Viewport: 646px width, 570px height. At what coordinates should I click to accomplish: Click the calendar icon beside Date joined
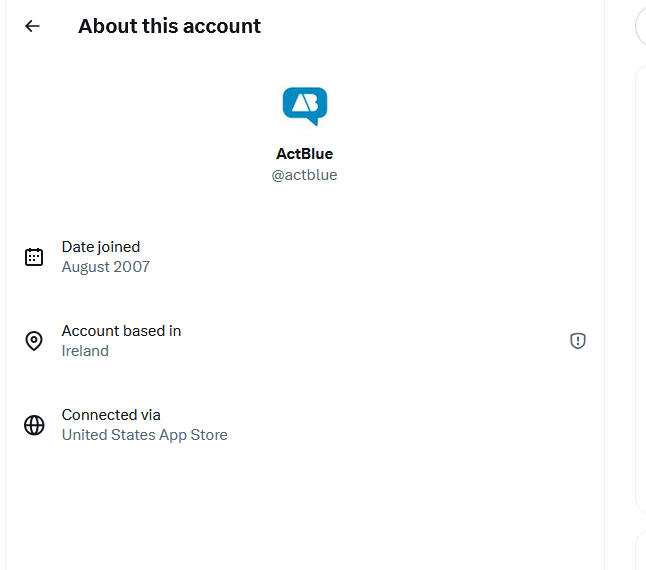[x=34, y=257]
